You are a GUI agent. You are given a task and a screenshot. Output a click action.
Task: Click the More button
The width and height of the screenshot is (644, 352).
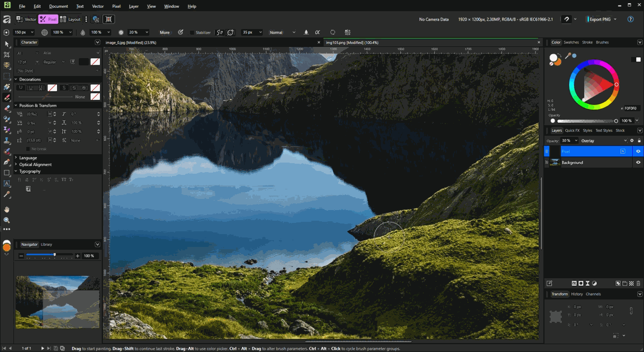coord(165,32)
